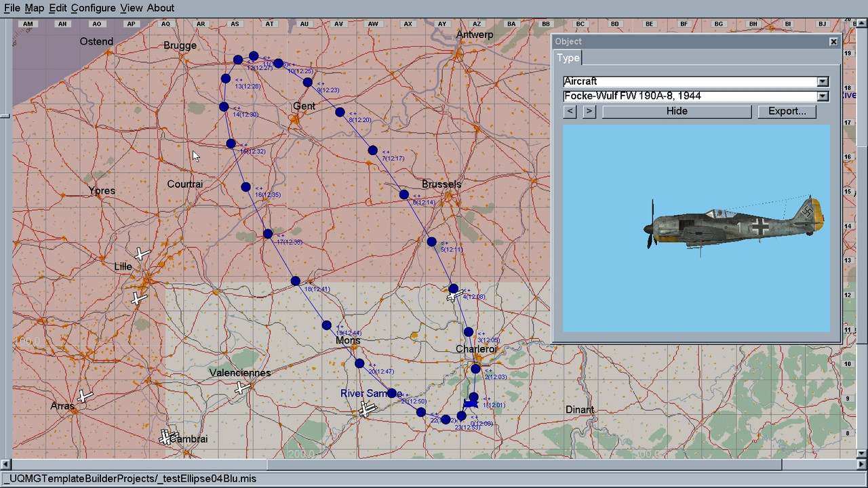The width and height of the screenshot is (868, 488).
Task: Click the FW 190 aircraft preview image
Action: click(x=696, y=228)
